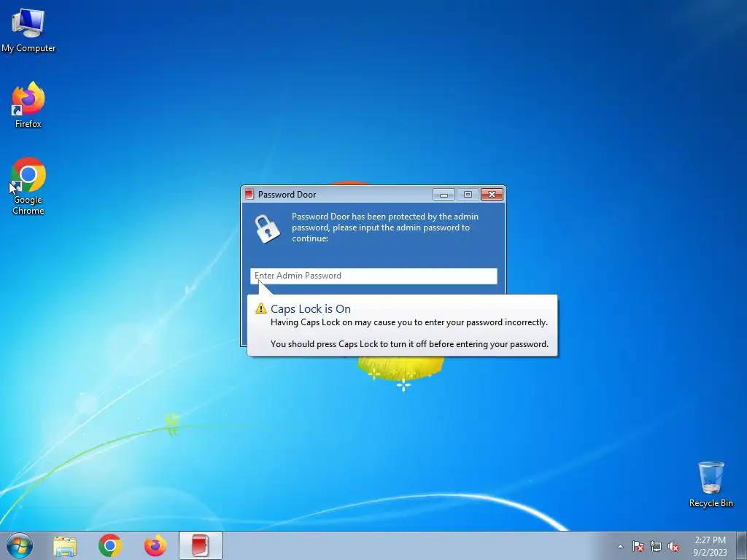The height and width of the screenshot is (560, 747).
Task: Click the 'Password Door' window title text
Action: point(287,194)
